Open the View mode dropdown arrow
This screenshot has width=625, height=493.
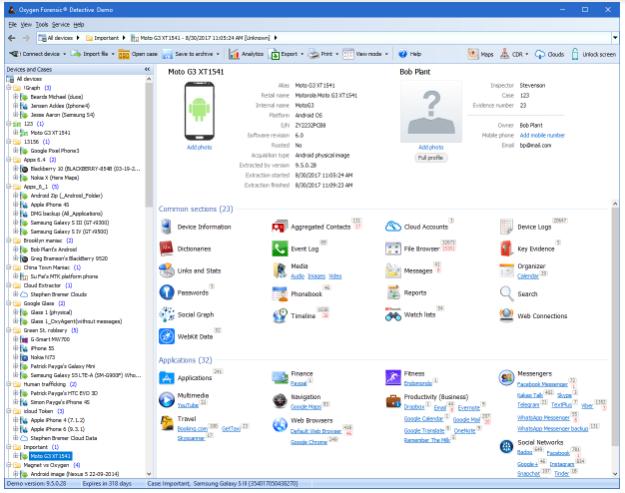[x=386, y=54]
